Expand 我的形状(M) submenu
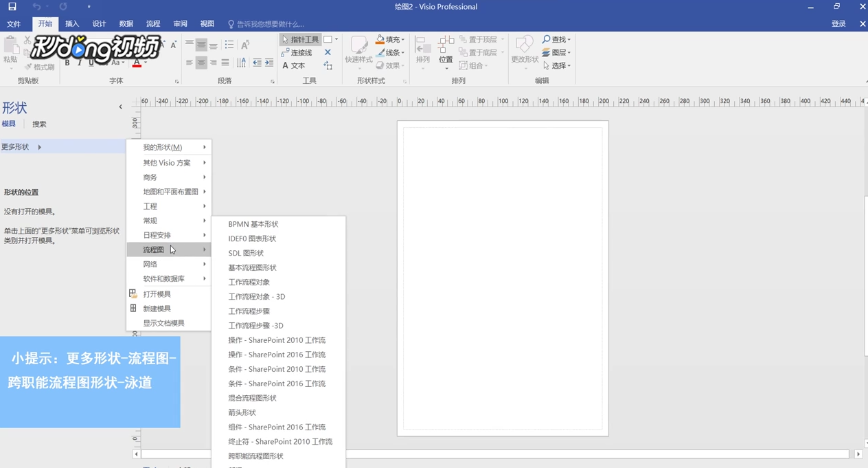This screenshot has height=468, width=868. [x=169, y=147]
